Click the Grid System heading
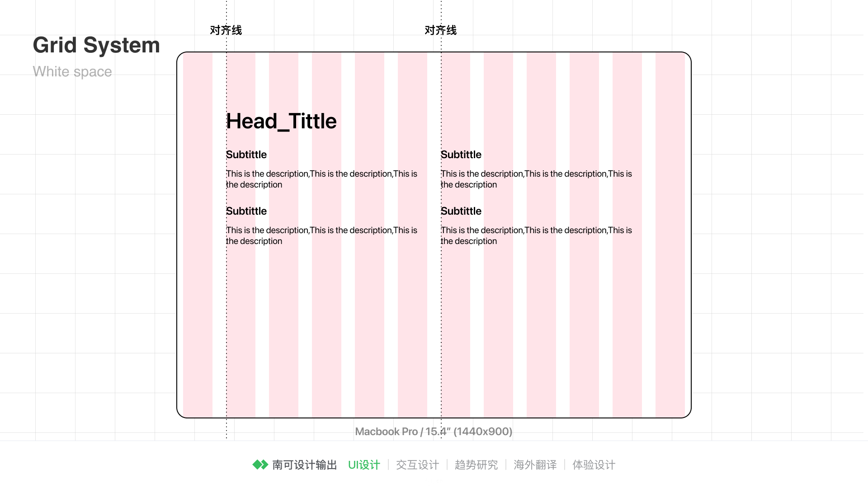868x488 pixels. [96, 45]
